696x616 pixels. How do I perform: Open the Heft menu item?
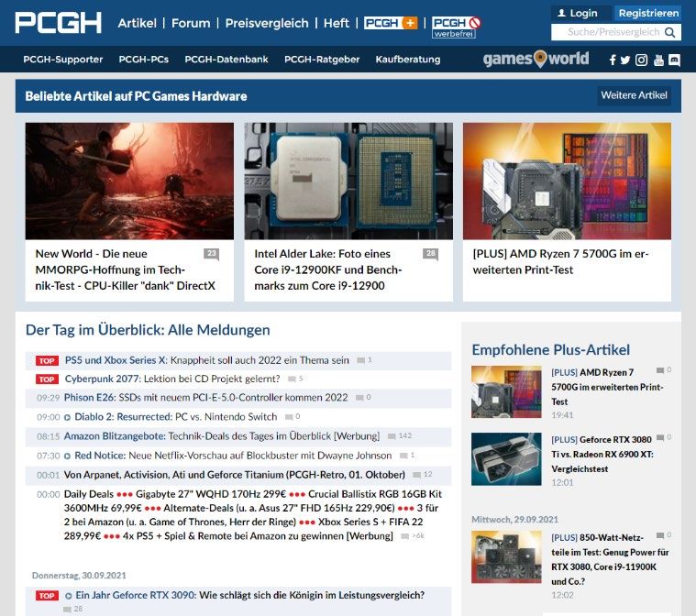click(337, 23)
